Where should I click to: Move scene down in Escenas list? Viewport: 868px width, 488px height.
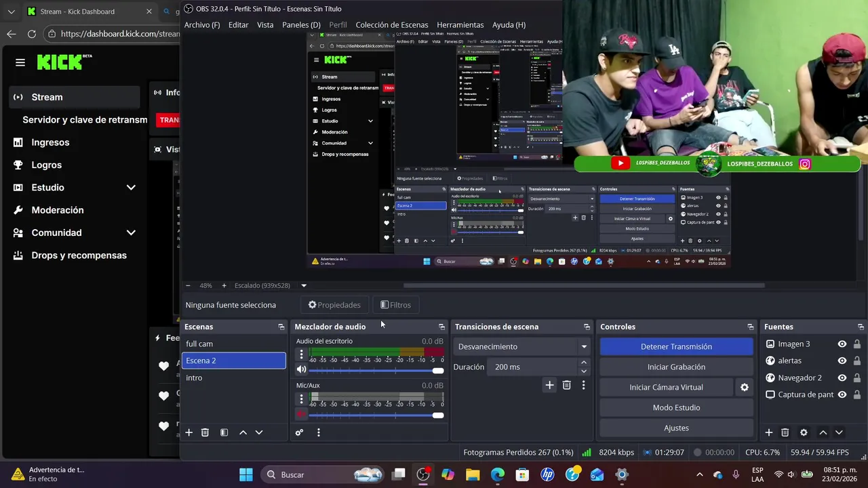pyautogui.click(x=258, y=432)
